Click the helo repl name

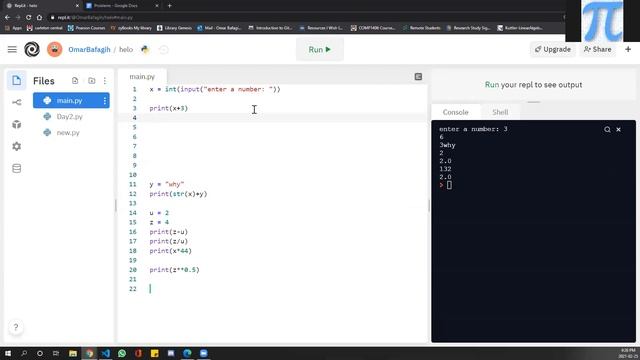pyautogui.click(x=126, y=49)
